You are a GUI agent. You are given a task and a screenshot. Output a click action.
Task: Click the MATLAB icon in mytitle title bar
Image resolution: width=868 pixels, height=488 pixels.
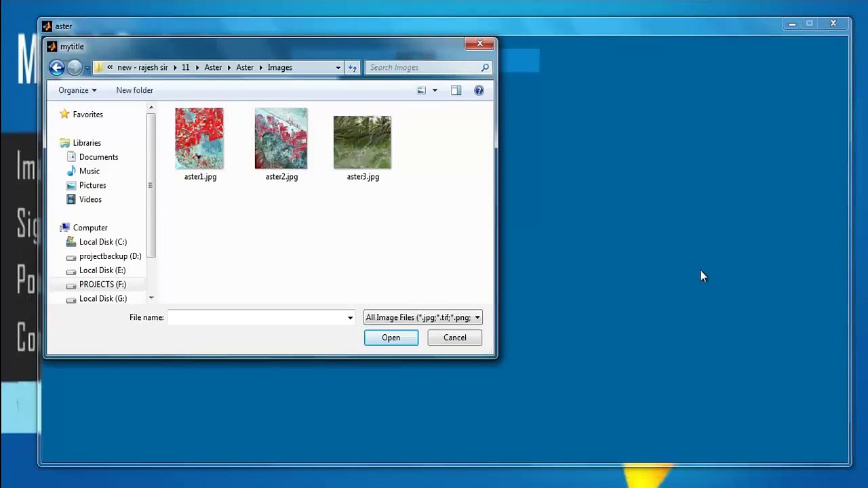(x=52, y=47)
